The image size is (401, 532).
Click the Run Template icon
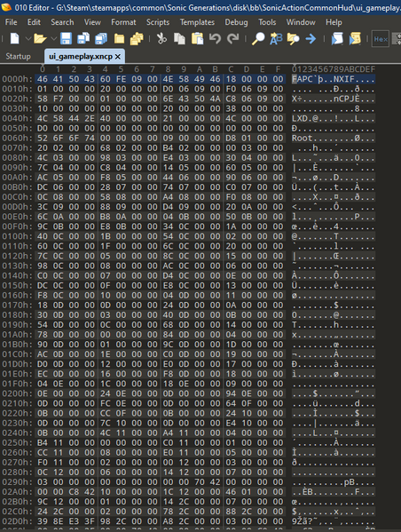click(355, 38)
